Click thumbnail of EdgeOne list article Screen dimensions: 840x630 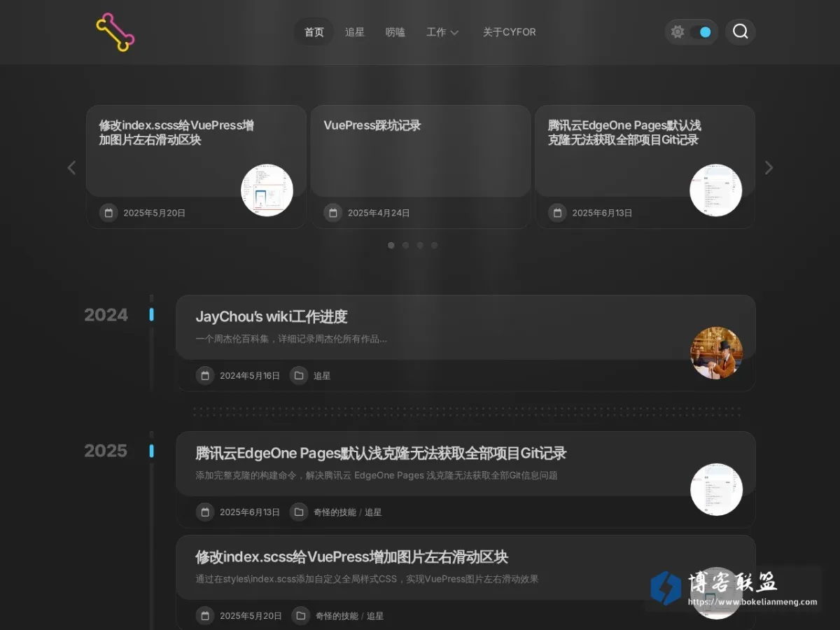[716, 489]
